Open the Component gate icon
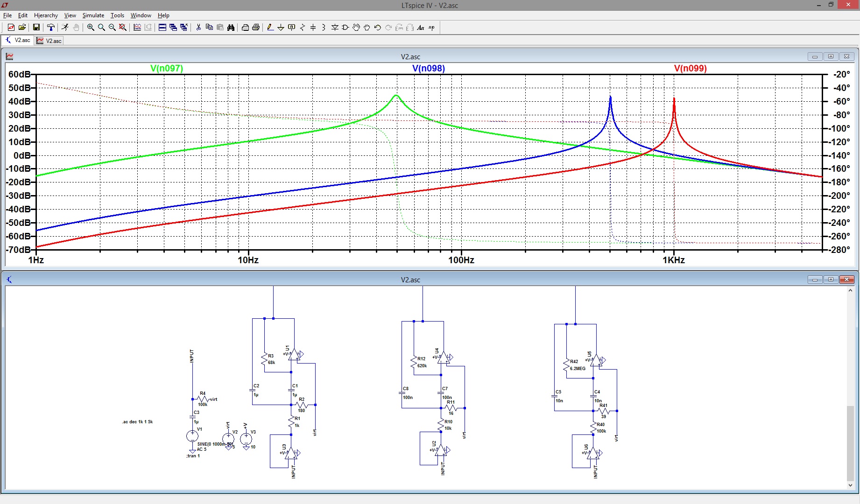Viewport: 860px width, 504px height. tap(345, 28)
